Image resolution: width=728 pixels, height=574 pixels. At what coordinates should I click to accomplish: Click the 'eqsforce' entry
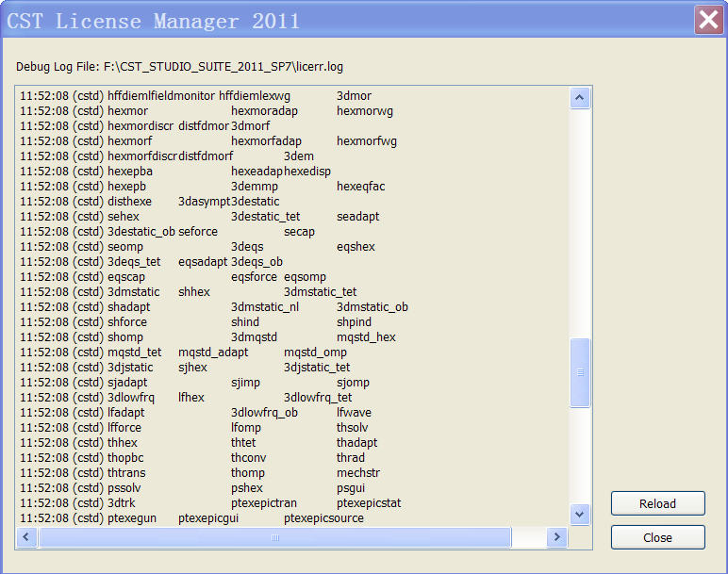(x=254, y=277)
